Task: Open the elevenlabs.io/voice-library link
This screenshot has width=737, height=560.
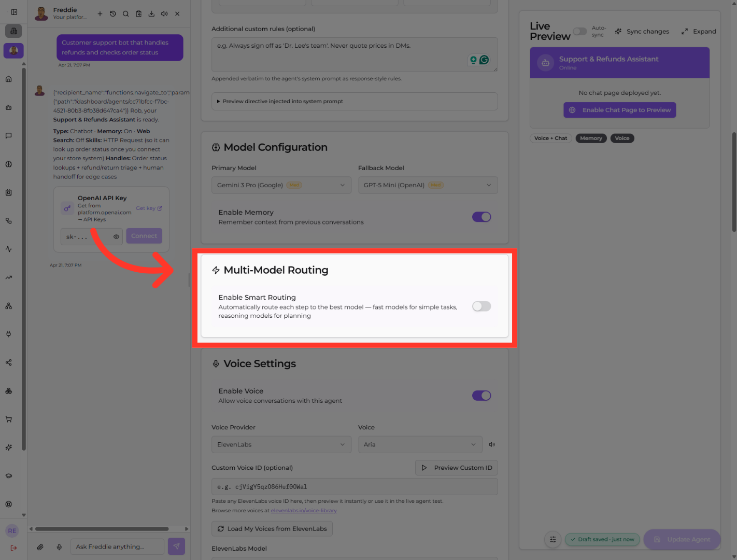Action: pyautogui.click(x=304, y=511)
